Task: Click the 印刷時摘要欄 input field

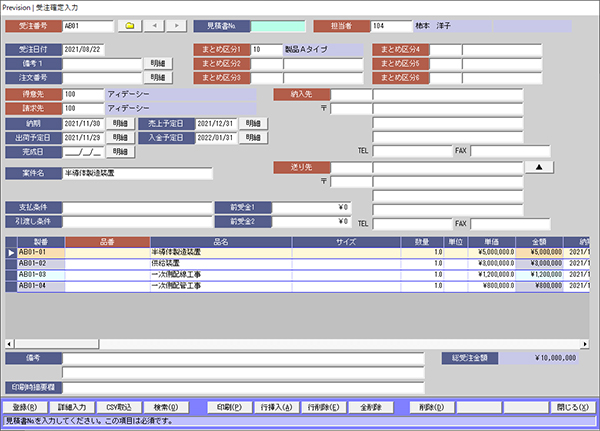Action: pos(243,387)
